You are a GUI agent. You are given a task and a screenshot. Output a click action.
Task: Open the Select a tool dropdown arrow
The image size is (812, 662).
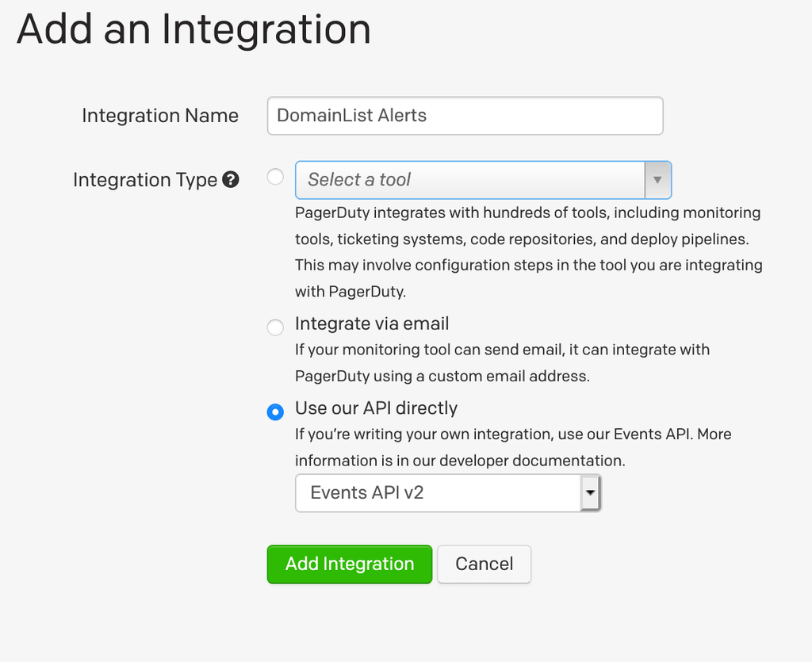(657, 180)
